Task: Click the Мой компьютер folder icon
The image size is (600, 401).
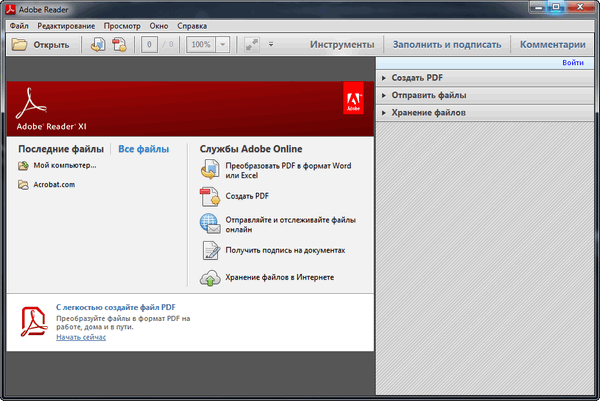Action: tap(23, 166)
